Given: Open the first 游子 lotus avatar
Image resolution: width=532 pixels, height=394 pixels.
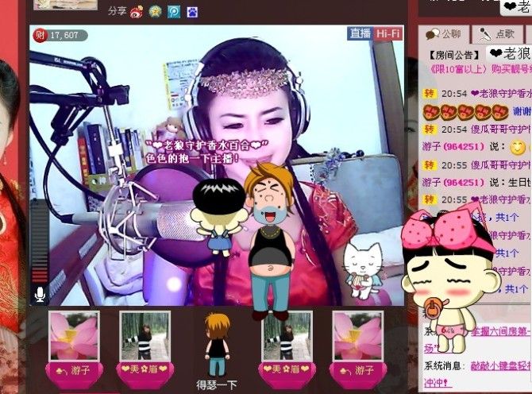Looking at the screenshot, I should click(x=74, y=336).
